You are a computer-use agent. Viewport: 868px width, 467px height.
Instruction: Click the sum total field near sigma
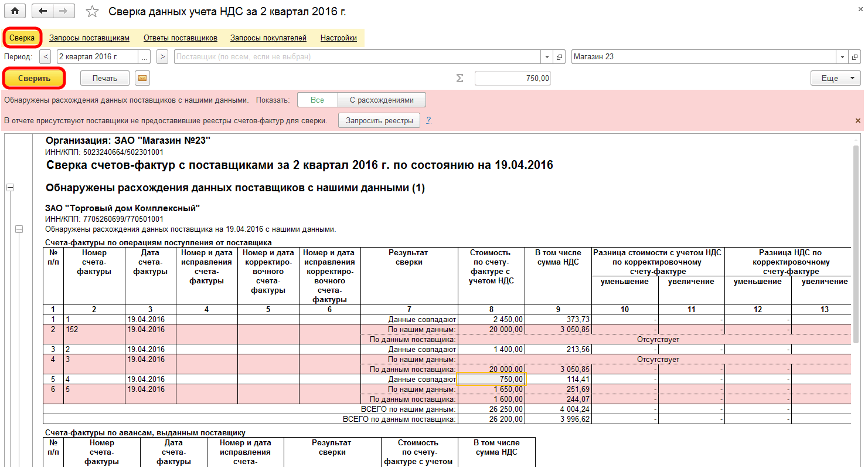pos(513,79)
